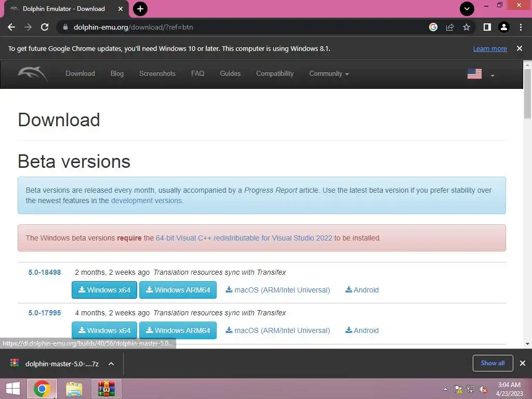Download macOS universal build for 5.0-17995

coord(278,330)
